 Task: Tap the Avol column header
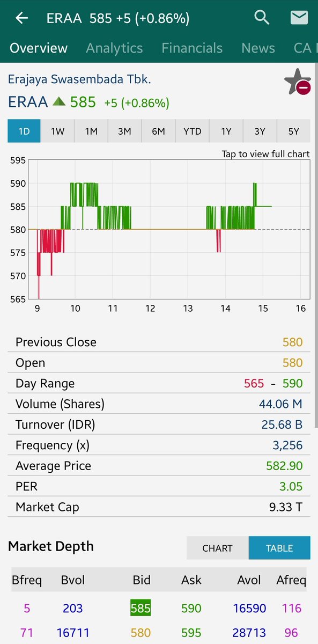[249, 580]
